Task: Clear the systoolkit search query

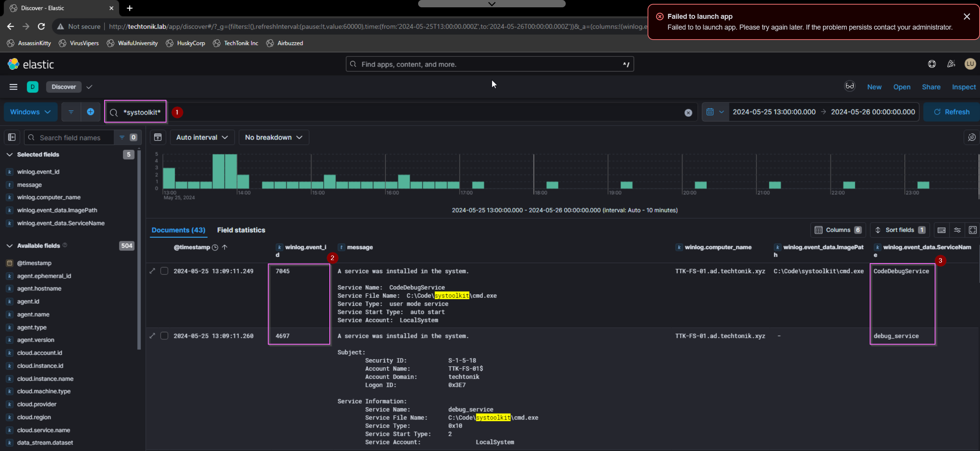Action: tap(688, 113)
